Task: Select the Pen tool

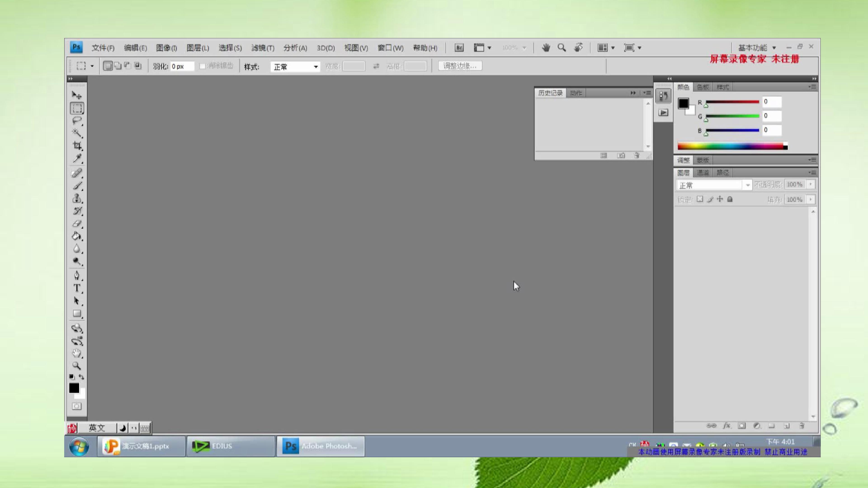Action: 77,275
